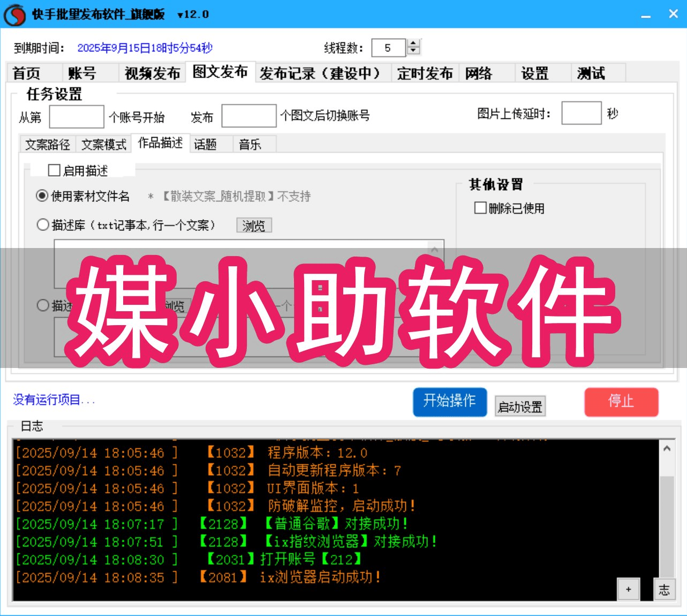Open the 发布记录（建设中）tab

point(322,73)
